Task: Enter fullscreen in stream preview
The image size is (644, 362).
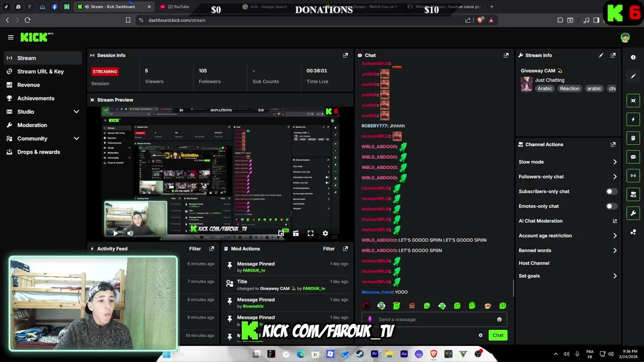Action: coord(310,233)
